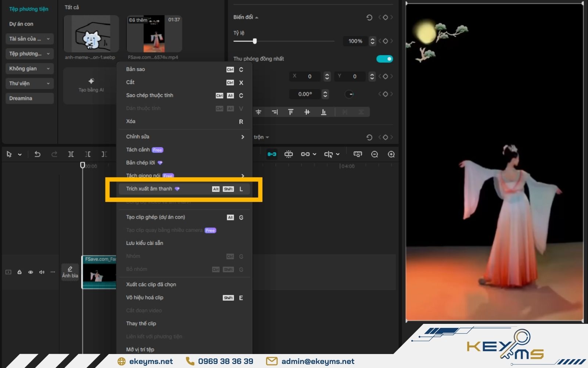Click the Tạo bằng AI button
Viewport: 588px width, 368px height.
pos(91,85)
